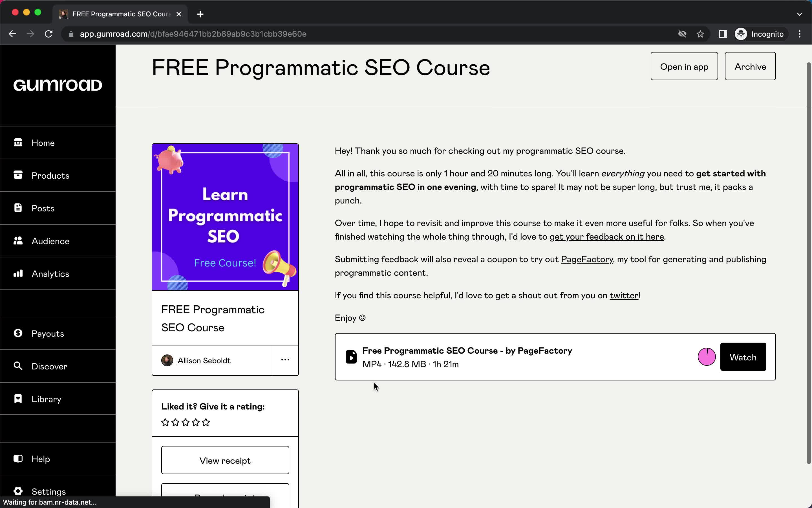Reload the page
812x508 pixels.
tap(49, 34)
